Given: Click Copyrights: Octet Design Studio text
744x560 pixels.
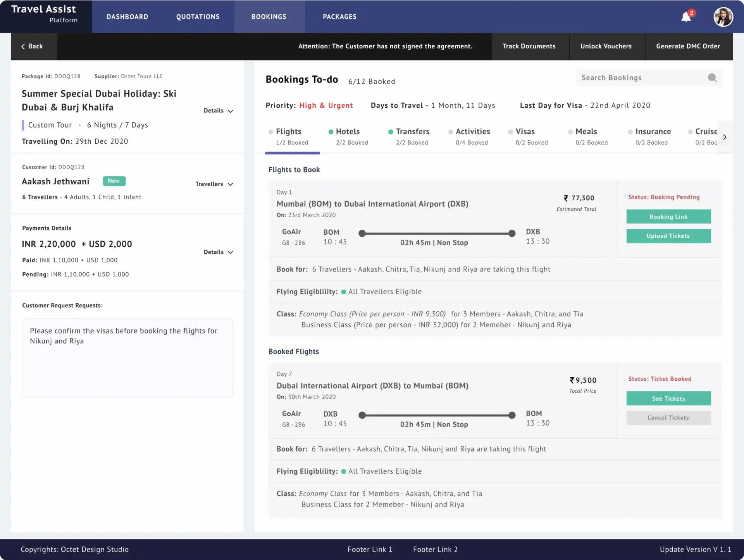Looking at the screenshot, I should (75, 549).
